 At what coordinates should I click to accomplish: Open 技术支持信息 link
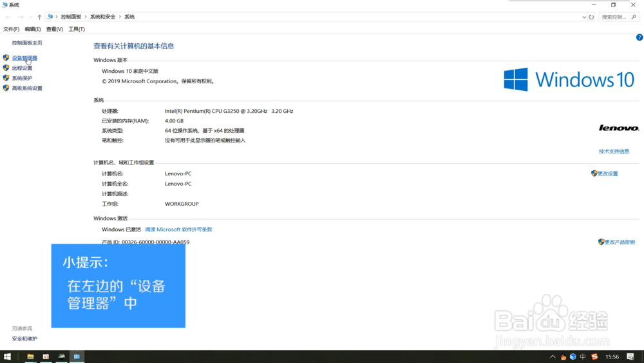pyautogui.click(x=614, y=152)
